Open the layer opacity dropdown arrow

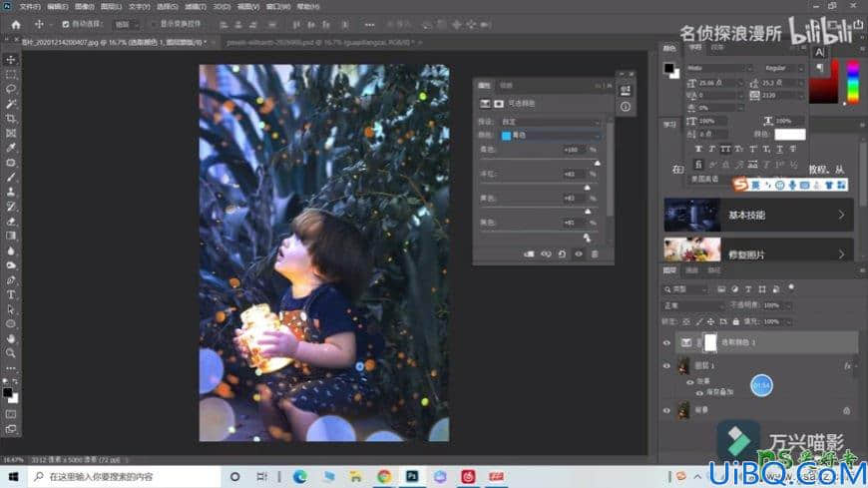click(x=789, y=305)
